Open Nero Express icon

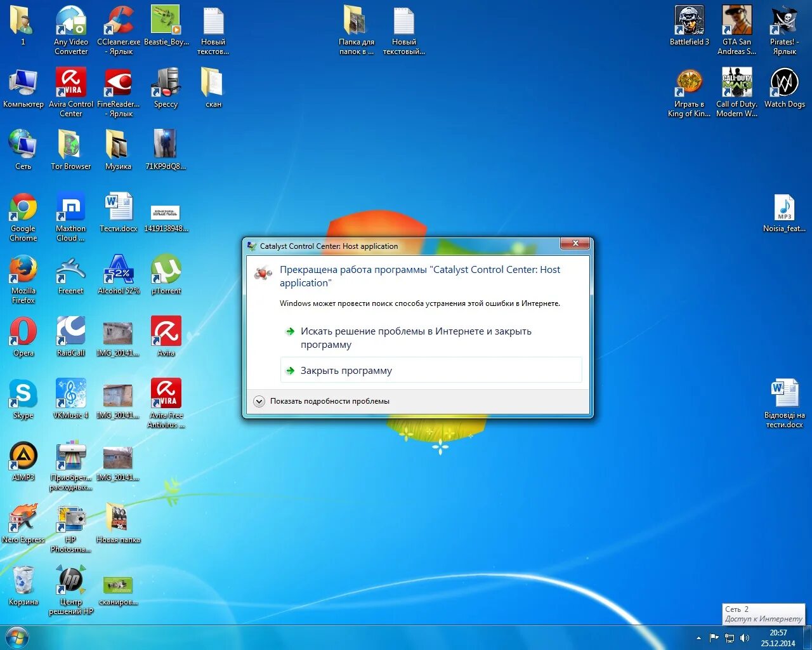tap(23, 523)
